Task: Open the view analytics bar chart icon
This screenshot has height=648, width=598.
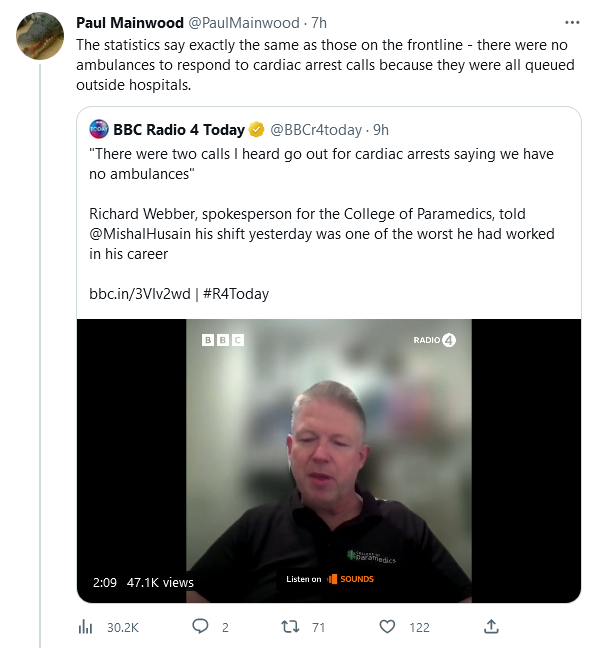Action: pos(85,627)
